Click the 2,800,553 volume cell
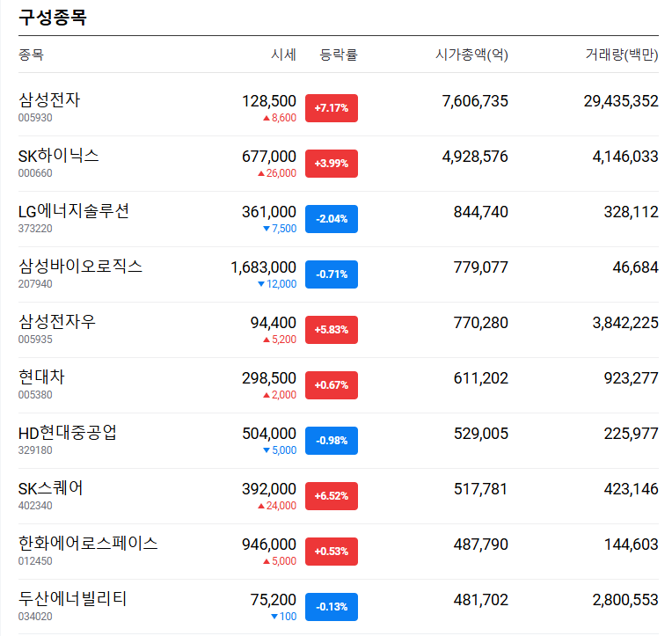The height and width of the screenshot is (636, 672). click(x=625, y=600)
